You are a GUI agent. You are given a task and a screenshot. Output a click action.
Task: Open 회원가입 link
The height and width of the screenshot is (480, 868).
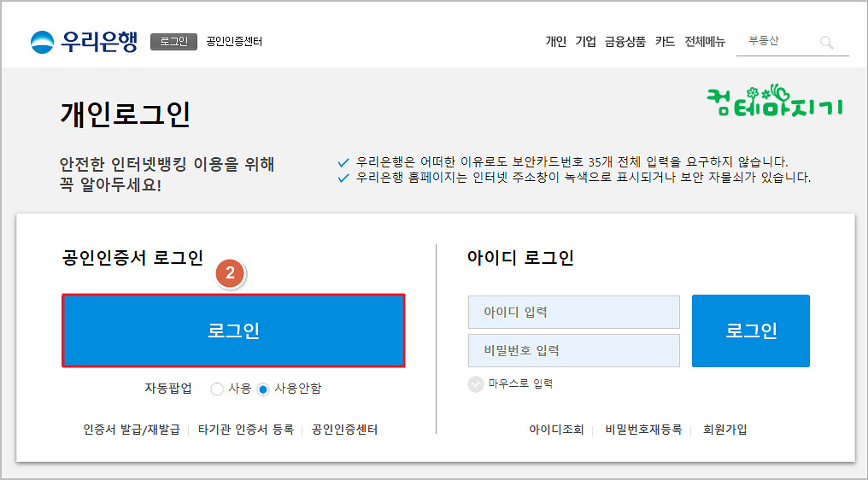pyautogui.click(x=724, y=430)
